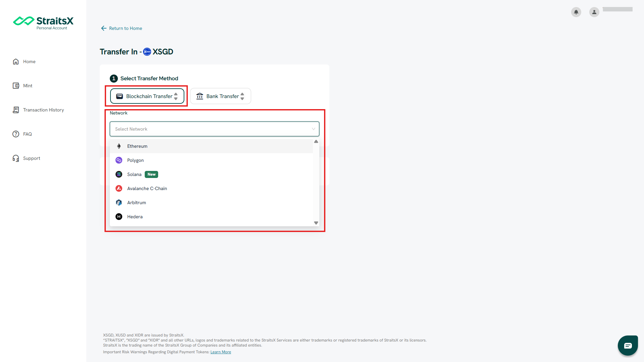Viewport: 644px width, 362px height.
Task: Click scroll-up arrow of network list
Action: pos(316,142)
